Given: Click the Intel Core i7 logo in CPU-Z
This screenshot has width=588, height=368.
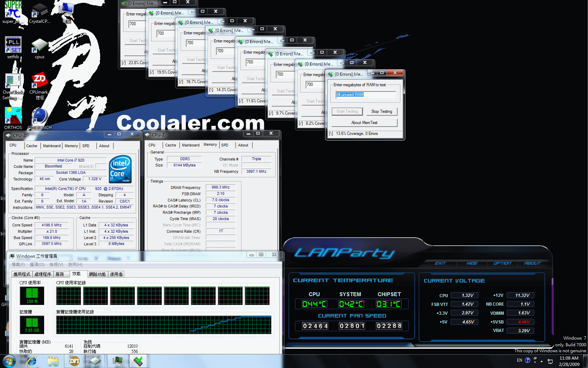Looking at the screenshot, I should (x=120, y=169).
